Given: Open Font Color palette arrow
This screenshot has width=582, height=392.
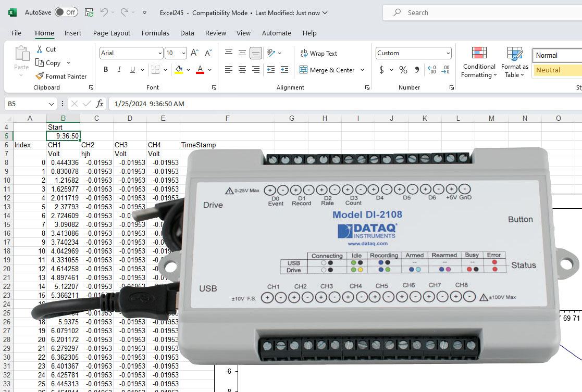Looking at the screenshot, I should click(x=209, y=70).
